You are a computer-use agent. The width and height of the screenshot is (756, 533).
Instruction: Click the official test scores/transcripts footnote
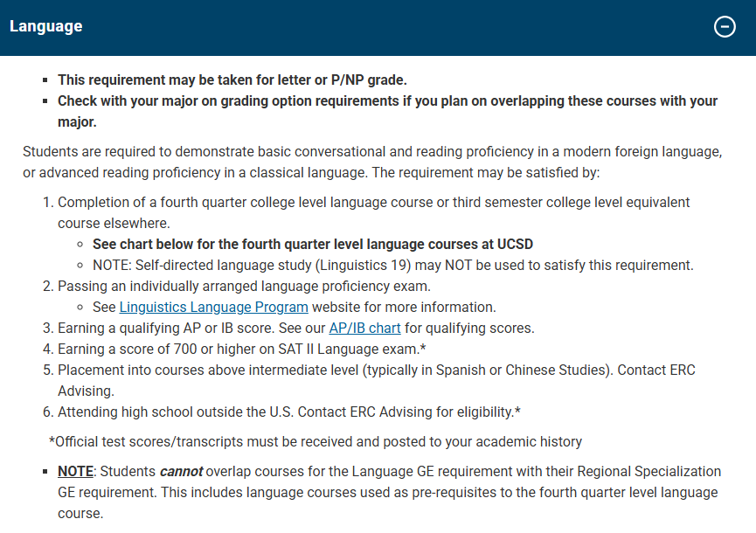coord(316,441)
